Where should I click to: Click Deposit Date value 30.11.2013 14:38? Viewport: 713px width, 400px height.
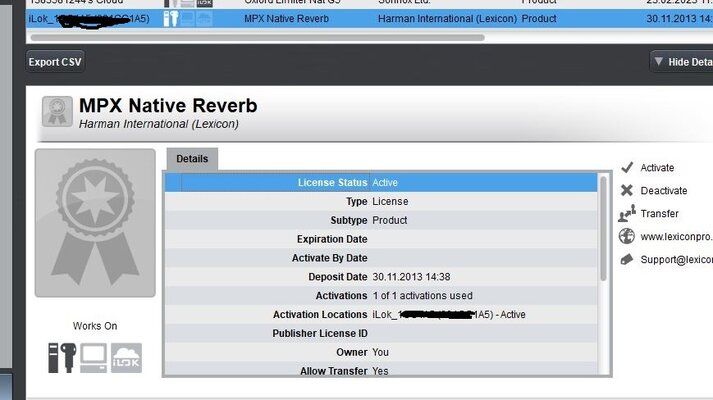tap(411, 277)
